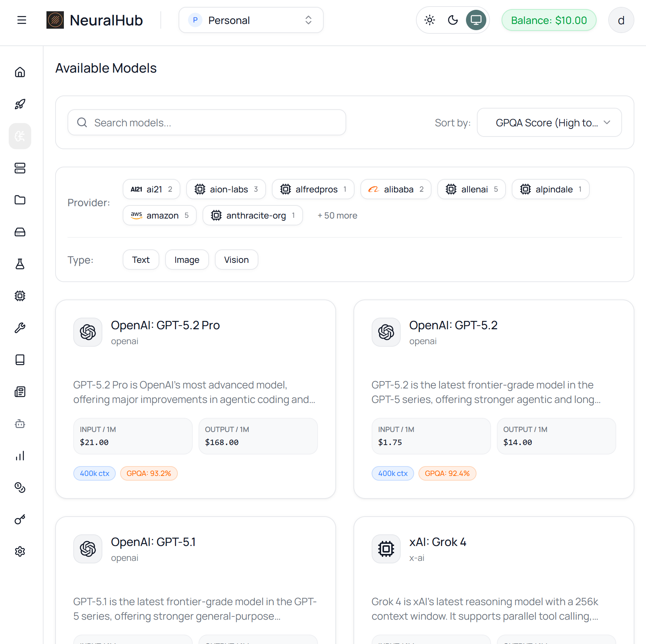Enable light theme with the sun icon
Image resolution: width=646 pixels, height=644 pixels.
click(429, 20)
